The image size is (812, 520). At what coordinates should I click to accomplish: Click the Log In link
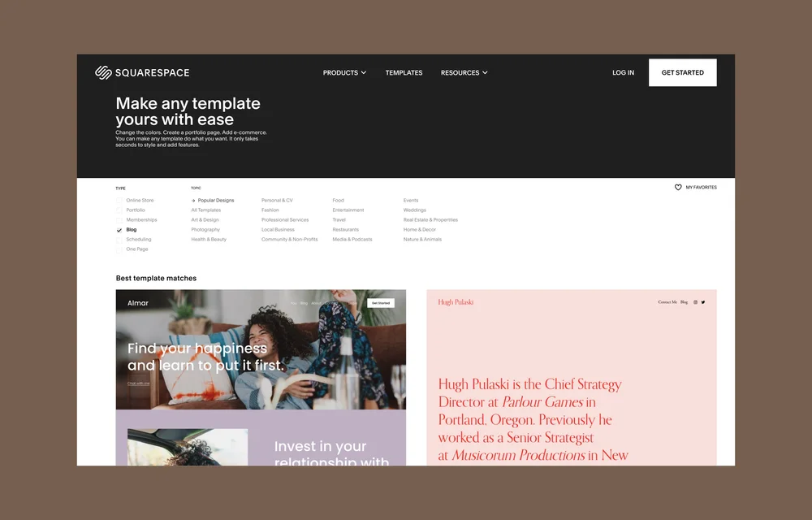pos(623,73)
